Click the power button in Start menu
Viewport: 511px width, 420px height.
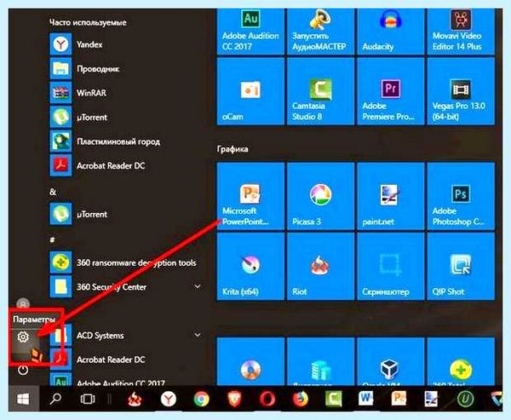point(23,370)
